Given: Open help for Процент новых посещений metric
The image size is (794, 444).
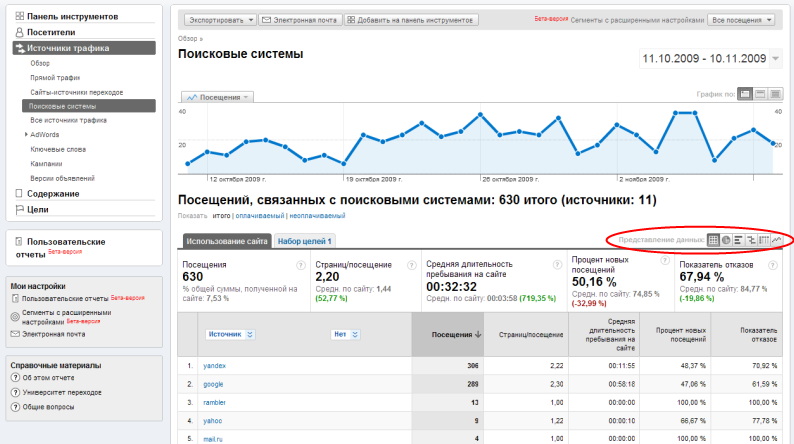Looking at the screenshot, I should point(665,260).
